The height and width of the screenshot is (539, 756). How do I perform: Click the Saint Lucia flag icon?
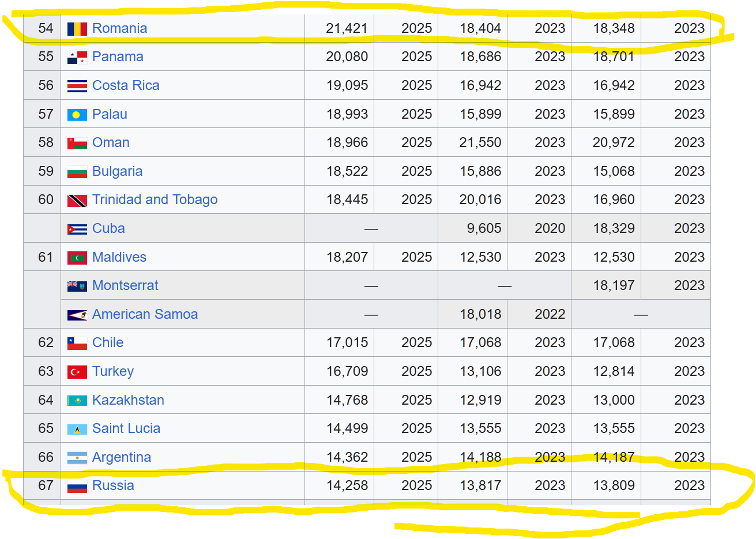coord(77,429)
